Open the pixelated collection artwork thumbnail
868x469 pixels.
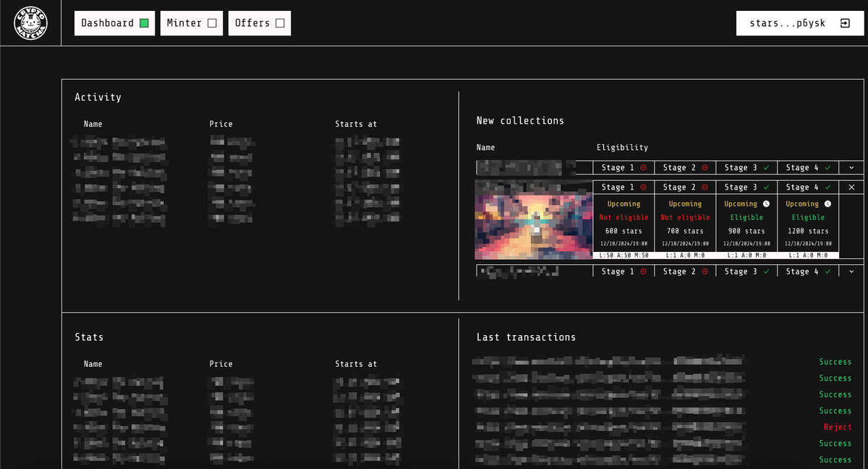533,220
